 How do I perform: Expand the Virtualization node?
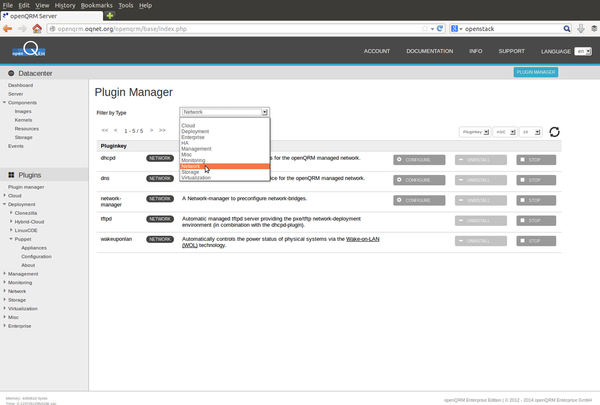pos(5,309)
